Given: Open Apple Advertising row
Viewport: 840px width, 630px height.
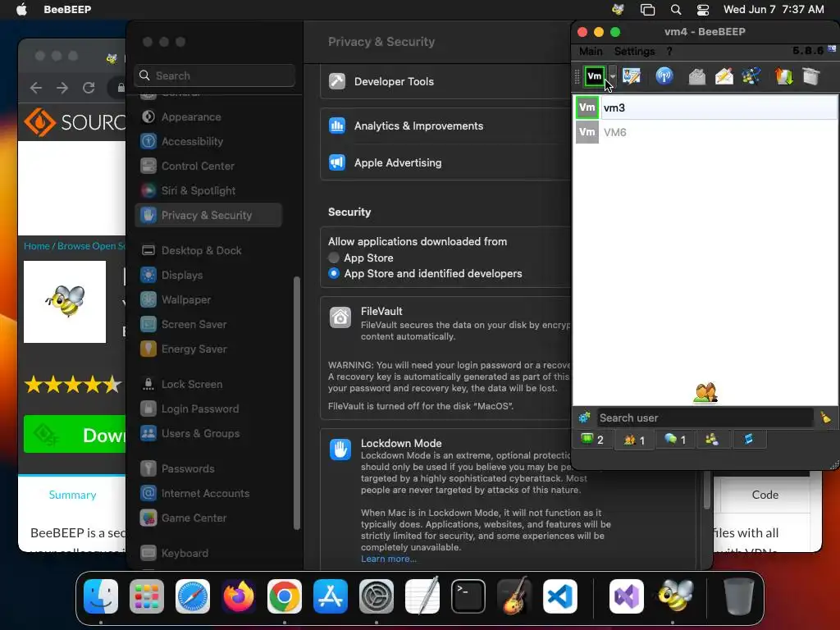Looking at the screenshot, I should (445, 163).
